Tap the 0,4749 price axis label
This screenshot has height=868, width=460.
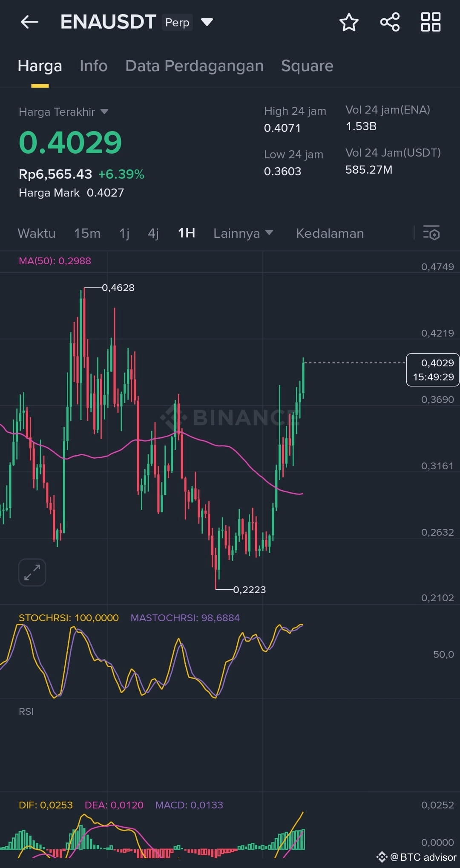coord(437,267)
